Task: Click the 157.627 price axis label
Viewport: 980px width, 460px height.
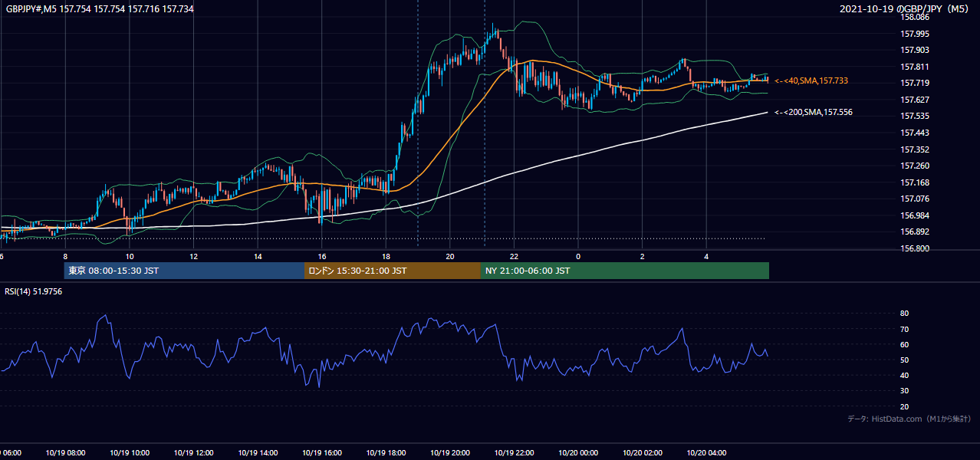Action: pos(916,100)
